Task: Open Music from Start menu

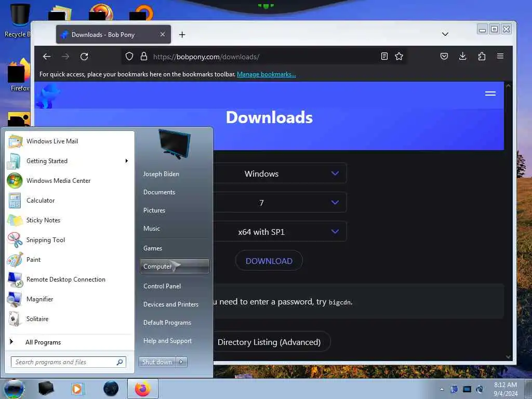Action: tap(175, 229)
